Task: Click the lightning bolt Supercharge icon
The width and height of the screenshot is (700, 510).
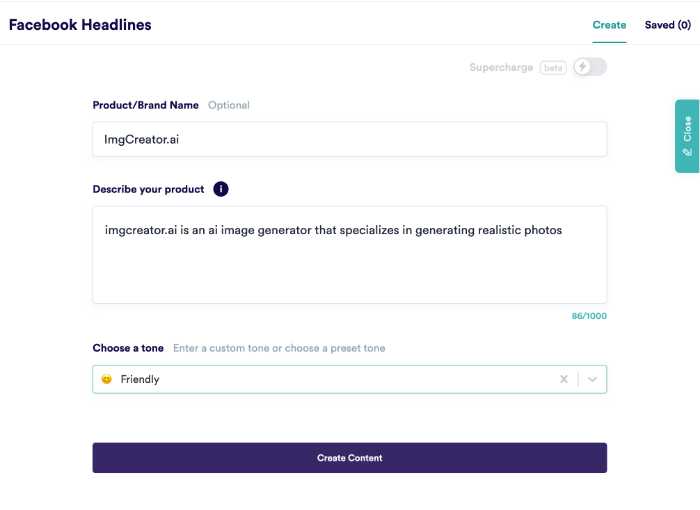Action: click(582, 67)
